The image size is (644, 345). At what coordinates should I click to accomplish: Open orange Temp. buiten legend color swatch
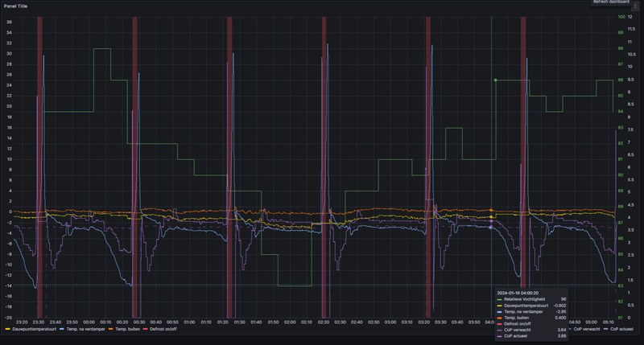(x=111, y=329)
